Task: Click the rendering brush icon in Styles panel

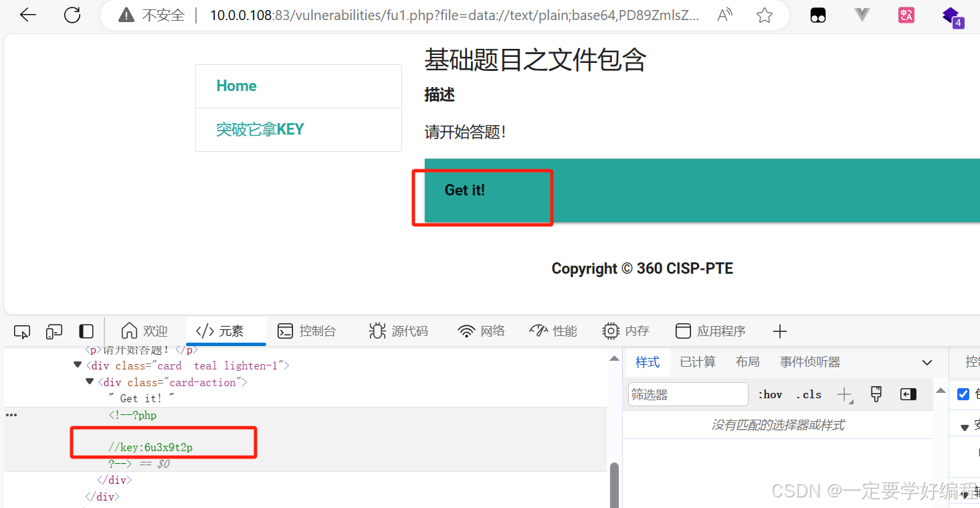Action: coord(876,394)
